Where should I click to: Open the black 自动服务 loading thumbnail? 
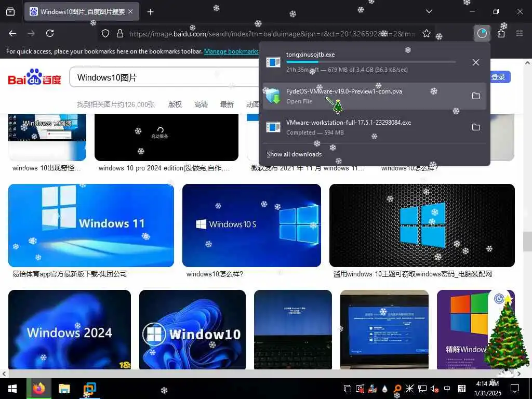click(166, 137)
